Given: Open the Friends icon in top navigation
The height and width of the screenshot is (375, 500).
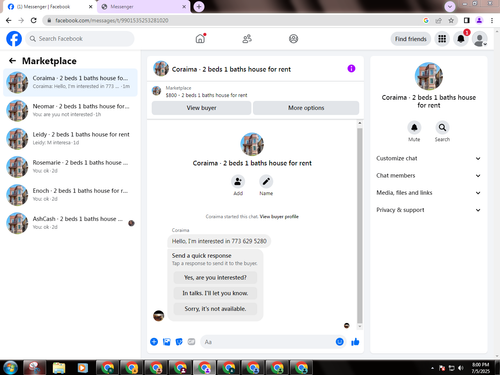Looking at the screenshot, I should point(247,39).
